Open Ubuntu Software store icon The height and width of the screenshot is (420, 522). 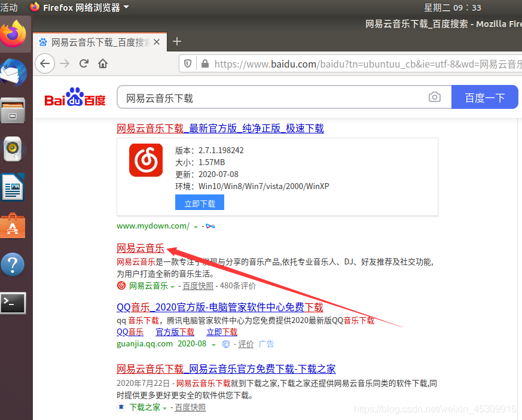click(x=13, y=226)
